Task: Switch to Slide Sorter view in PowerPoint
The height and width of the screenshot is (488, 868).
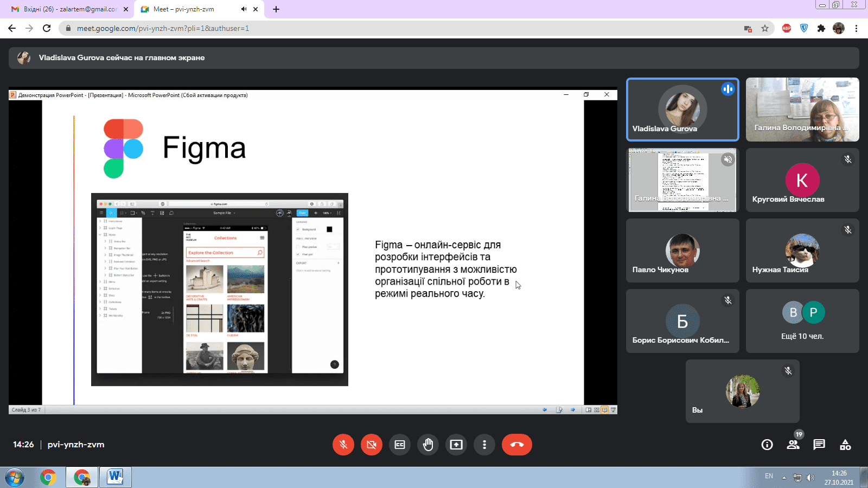Action: click(597, 410)
